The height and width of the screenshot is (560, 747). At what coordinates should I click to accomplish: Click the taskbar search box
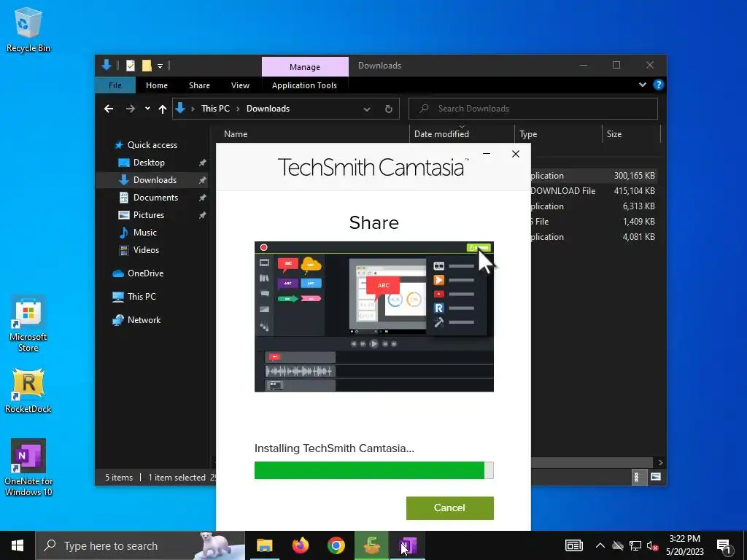pyautogui.click(x=140, y=545)
